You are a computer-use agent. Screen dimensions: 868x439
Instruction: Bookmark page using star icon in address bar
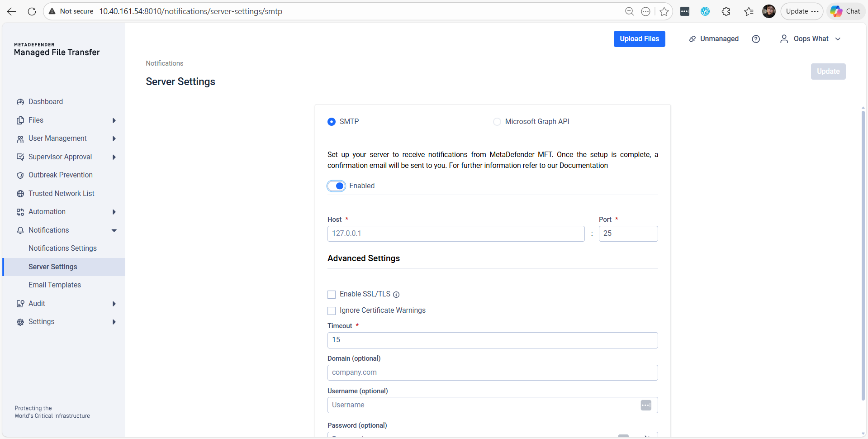click(x=664, y=11)
